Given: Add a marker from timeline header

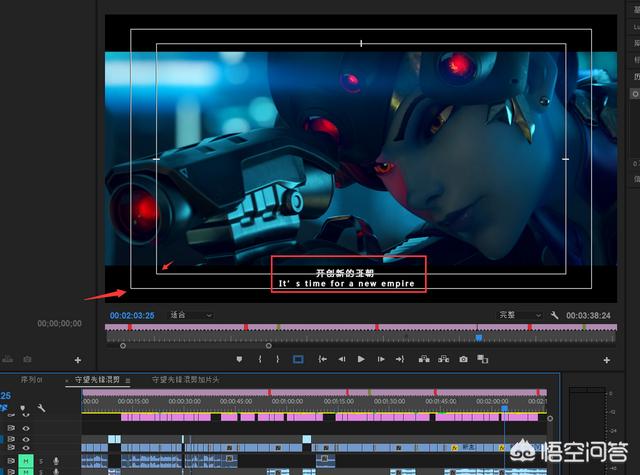Looking at the screenshot, I should pos(22,408).
